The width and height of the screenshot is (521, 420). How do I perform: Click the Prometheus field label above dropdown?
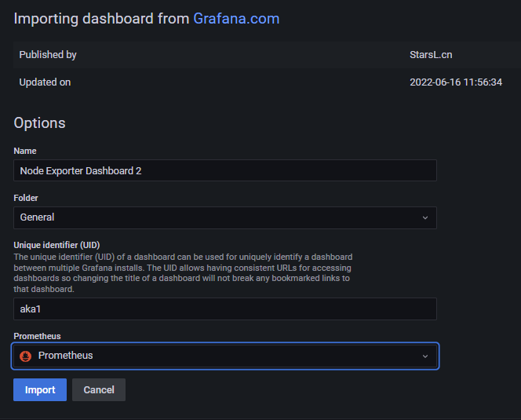pos(37,336)
